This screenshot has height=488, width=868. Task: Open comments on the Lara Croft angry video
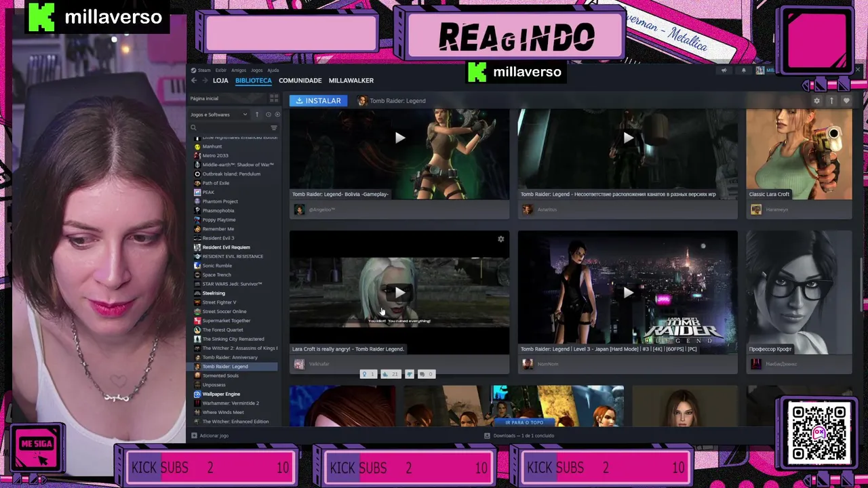426,374
